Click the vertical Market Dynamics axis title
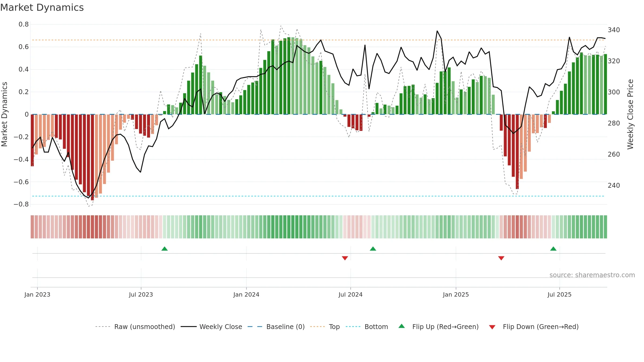The image size is (644, 362). [4, 114]
